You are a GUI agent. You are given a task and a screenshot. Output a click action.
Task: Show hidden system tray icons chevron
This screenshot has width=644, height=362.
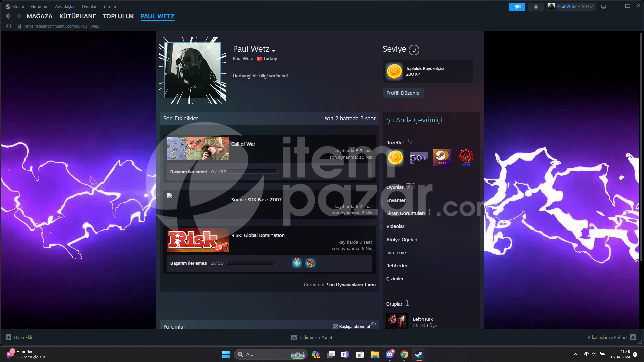point(576,354)
